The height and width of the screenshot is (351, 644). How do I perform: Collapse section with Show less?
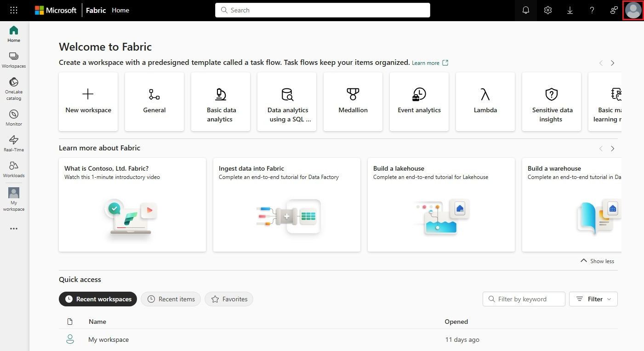[x=597, y=261]
